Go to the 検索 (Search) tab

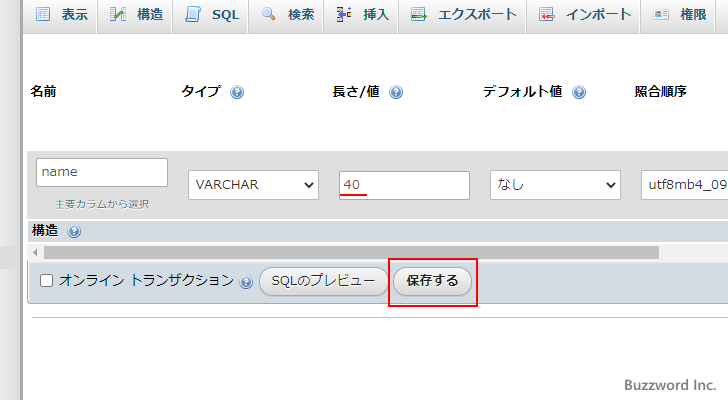pyautogui.click(x=287, y=15)
